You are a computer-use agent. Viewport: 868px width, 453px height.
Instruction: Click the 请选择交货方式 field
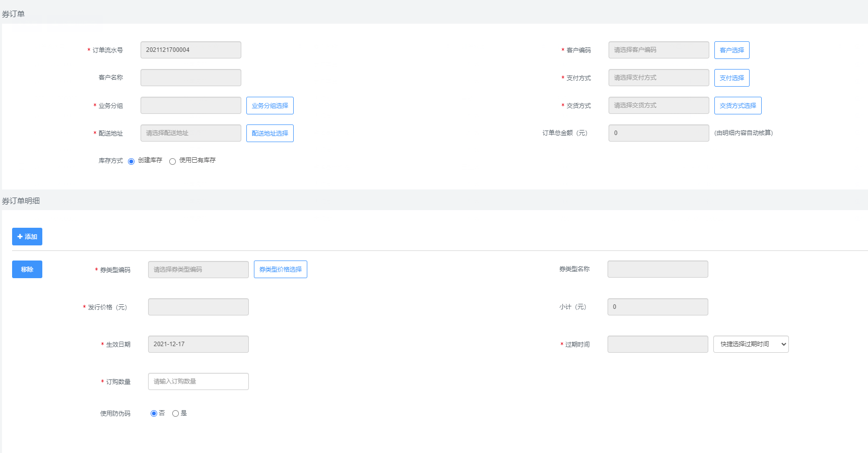click(x=658, y=105)
